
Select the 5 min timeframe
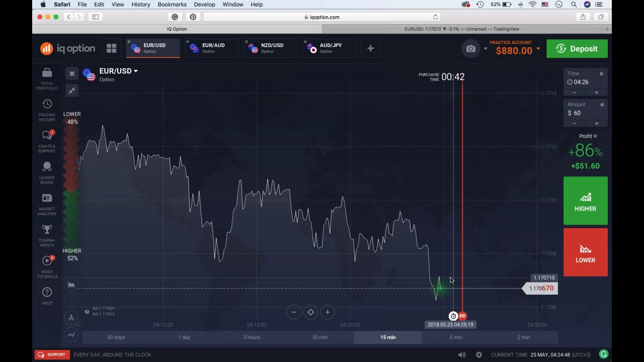click(456, 337)
